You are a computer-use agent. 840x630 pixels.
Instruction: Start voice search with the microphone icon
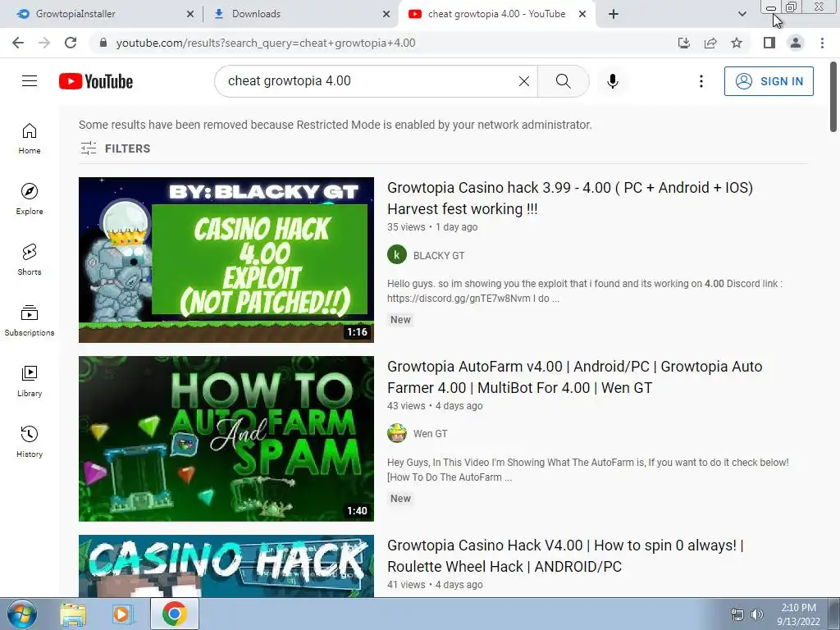(x=613, y=81)
